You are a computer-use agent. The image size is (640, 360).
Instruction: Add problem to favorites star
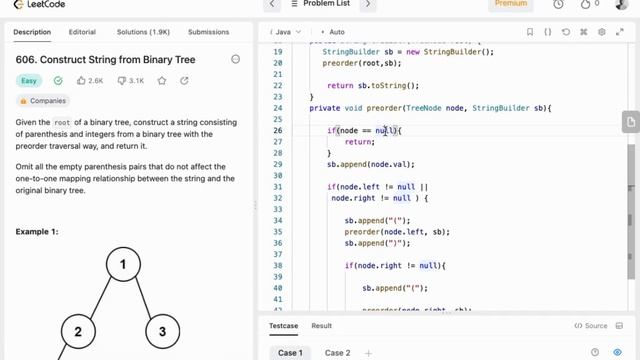162,81
